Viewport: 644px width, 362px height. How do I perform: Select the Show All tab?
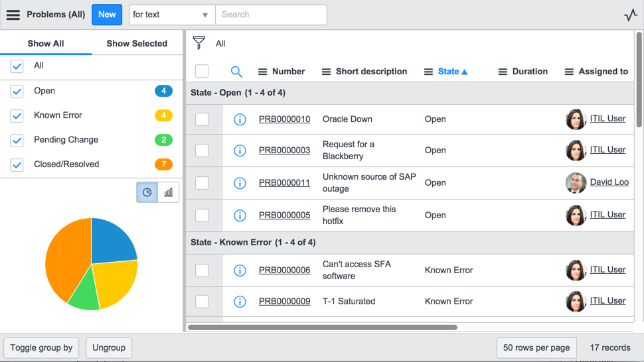tap(46, 44)
